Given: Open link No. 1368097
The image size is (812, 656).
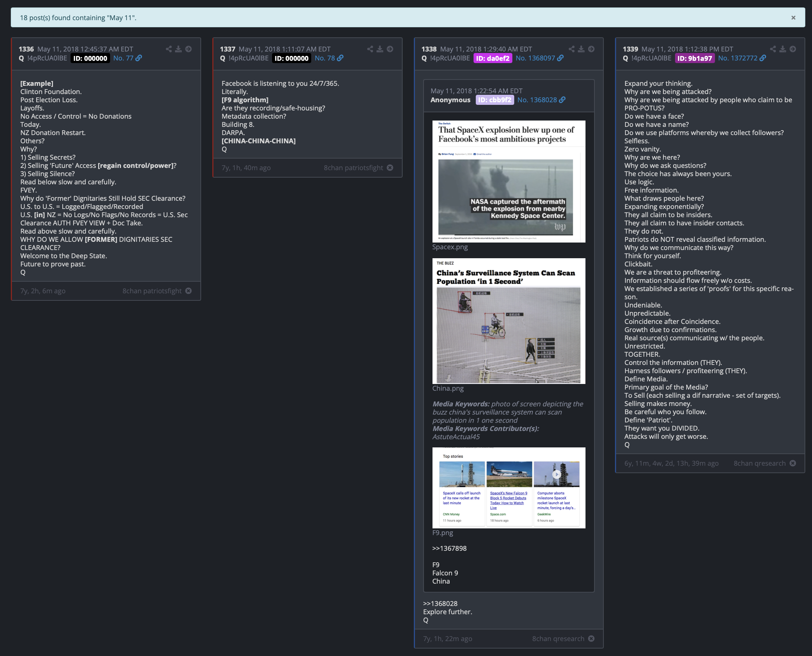Looking at the screenshot, I should tap(535, 58).
